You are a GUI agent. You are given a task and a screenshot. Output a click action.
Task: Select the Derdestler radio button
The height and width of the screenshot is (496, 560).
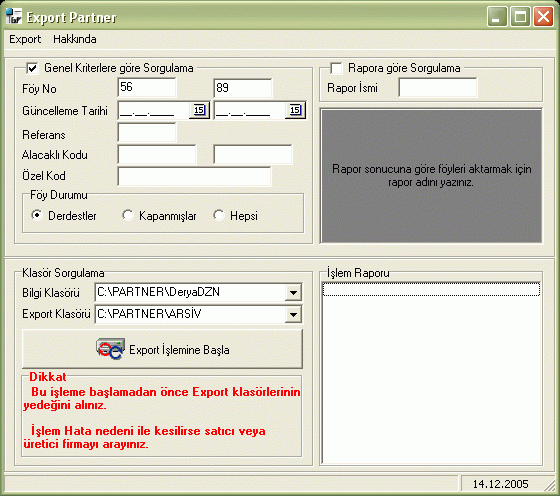tap(36, 215)
